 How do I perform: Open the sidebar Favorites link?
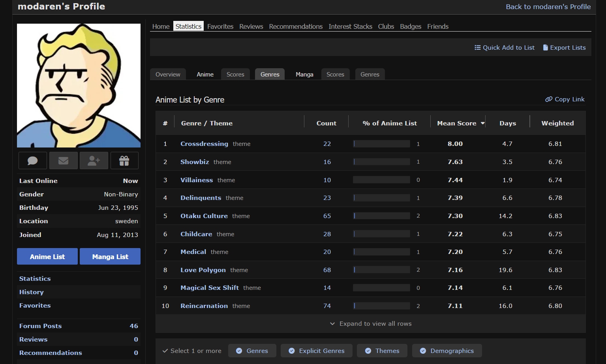35,305
